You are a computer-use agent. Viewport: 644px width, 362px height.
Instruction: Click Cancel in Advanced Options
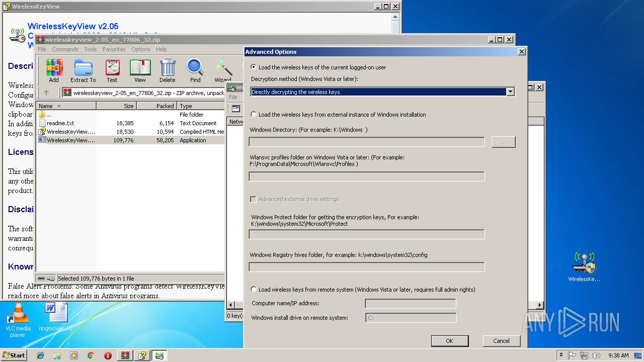501,341
